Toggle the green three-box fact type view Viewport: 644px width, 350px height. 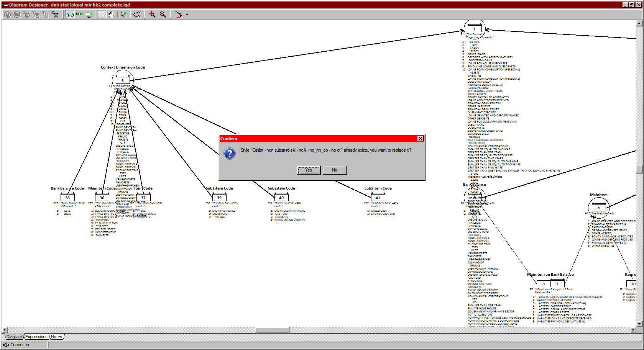pos(79,15)
